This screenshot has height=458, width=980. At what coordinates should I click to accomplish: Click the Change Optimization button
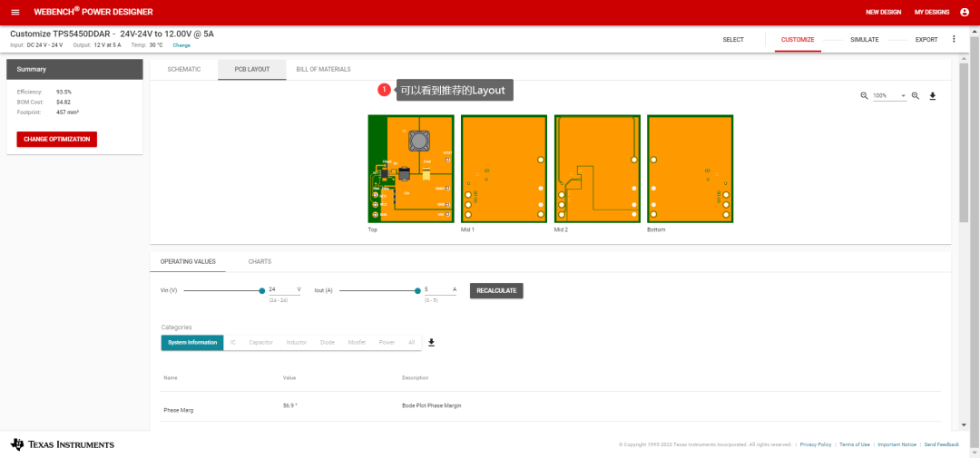coord(57,139)
